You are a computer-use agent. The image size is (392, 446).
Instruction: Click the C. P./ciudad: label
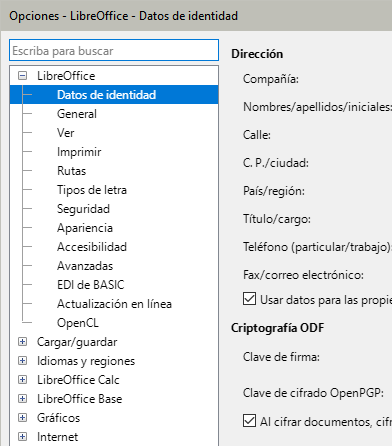coord(276,163)
